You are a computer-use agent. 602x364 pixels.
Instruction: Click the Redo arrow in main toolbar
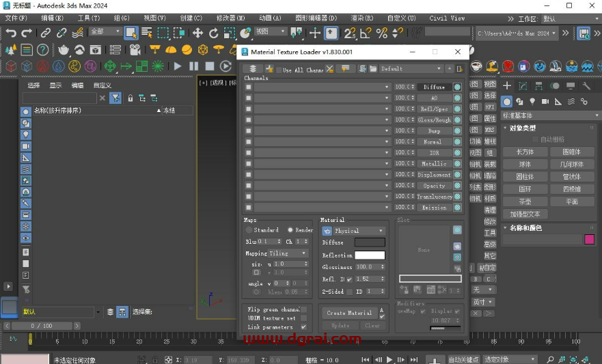[27, 33]
